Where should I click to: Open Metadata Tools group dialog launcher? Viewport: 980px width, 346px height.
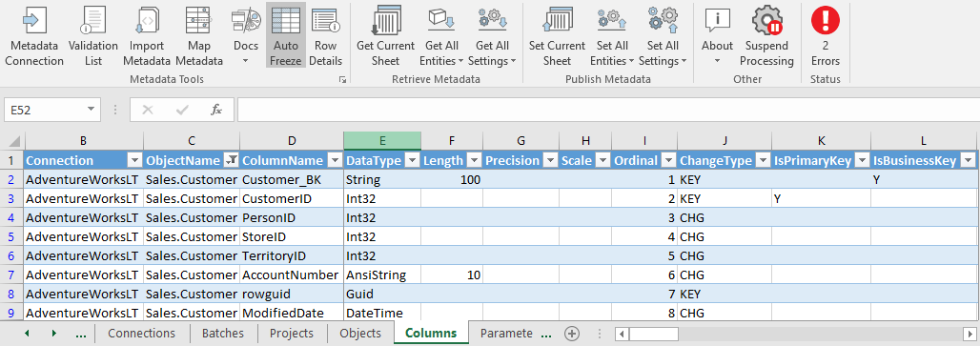point(342,80)
